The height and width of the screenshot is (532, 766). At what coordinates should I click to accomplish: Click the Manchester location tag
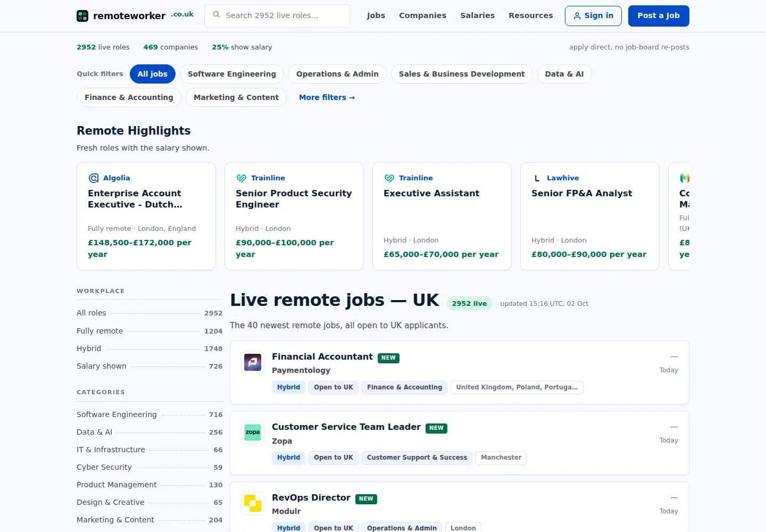(501, 458)
